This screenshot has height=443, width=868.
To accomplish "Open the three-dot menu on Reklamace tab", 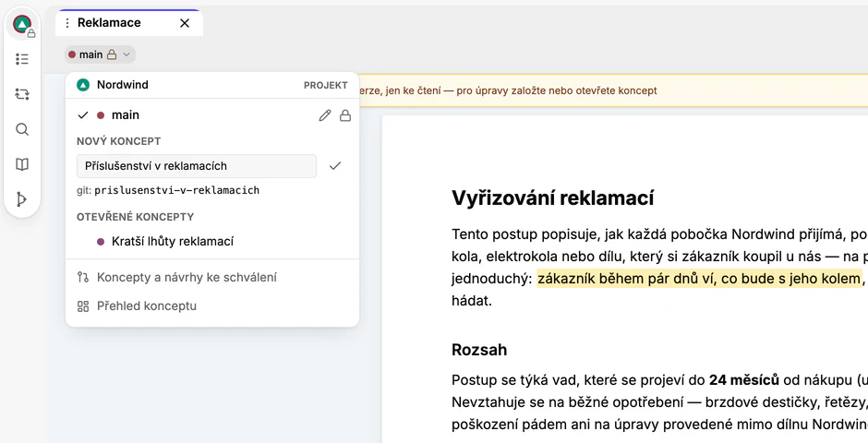I will point(67,23).
